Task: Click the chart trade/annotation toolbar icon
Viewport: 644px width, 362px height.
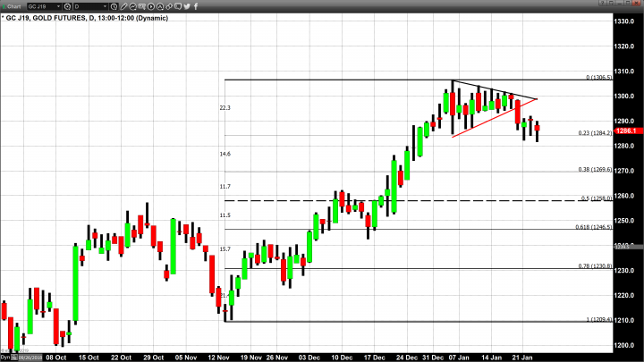Action: click(x=142, y=6)
